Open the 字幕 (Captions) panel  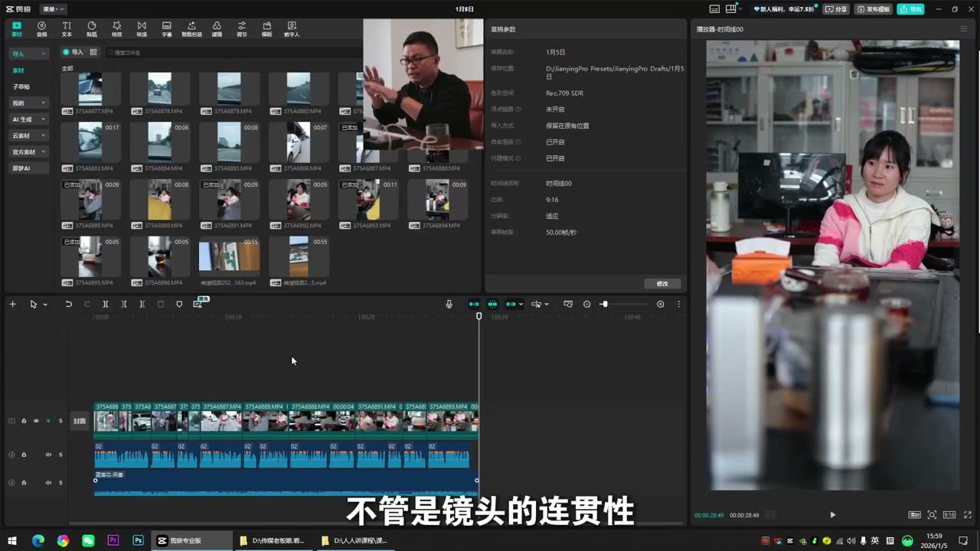tap(167, 29)
